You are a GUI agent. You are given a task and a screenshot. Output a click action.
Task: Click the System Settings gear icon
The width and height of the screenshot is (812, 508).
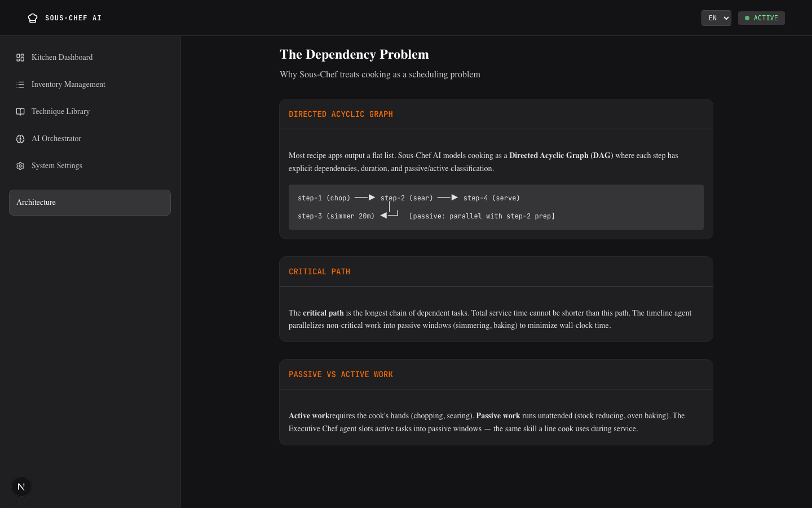pos(20,166)
